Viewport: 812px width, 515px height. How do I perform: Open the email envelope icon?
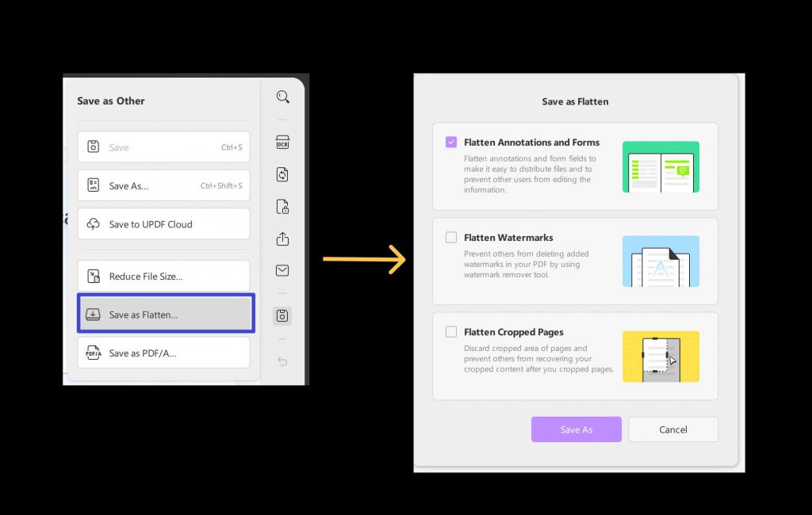point(282,270)
